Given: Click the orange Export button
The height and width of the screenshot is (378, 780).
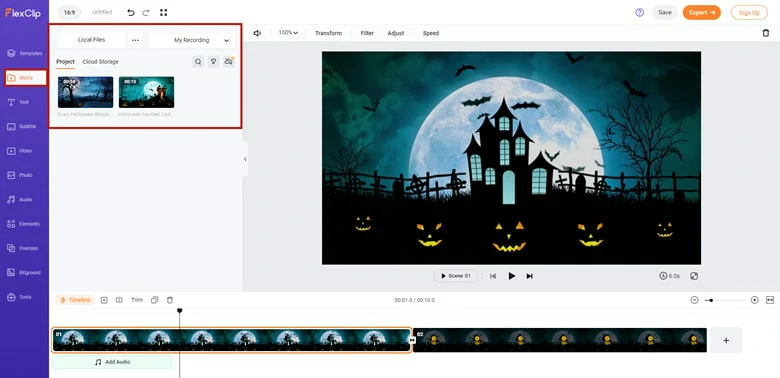Looking at the screenshot, I should point(701,12).
